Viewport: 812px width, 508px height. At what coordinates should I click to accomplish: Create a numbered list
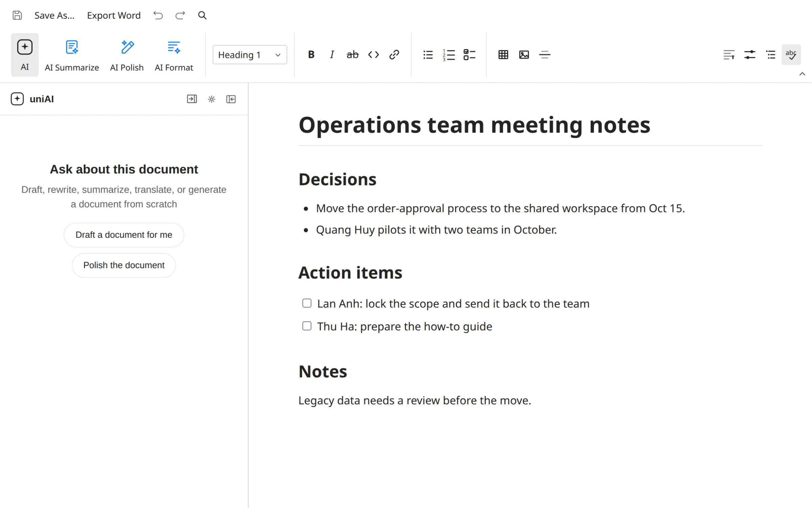[449, 55]
